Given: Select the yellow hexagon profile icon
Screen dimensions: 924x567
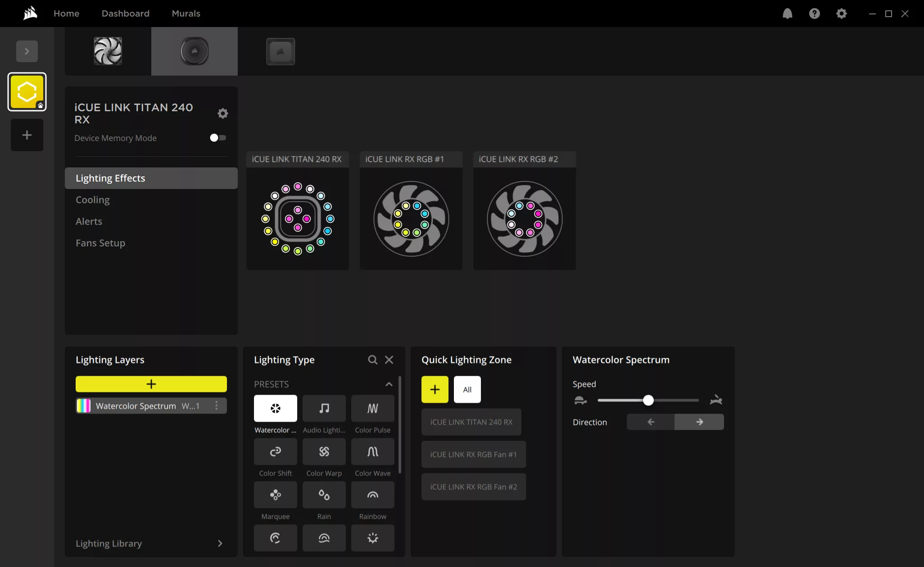Looking at the screenshot, I should coord(27,92).
